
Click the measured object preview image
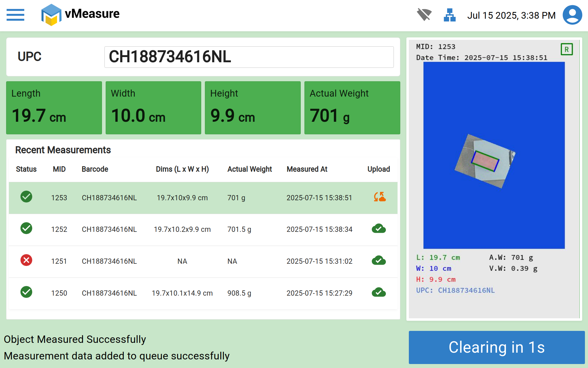pos(494,155)
